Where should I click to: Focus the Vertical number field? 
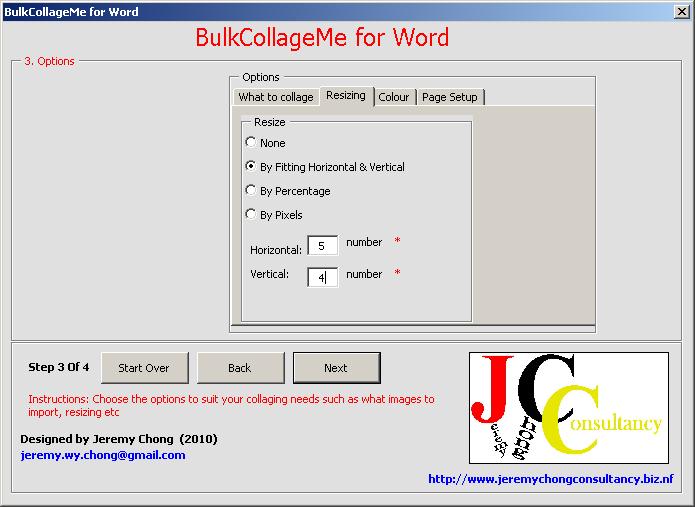[x=323, y=277]
